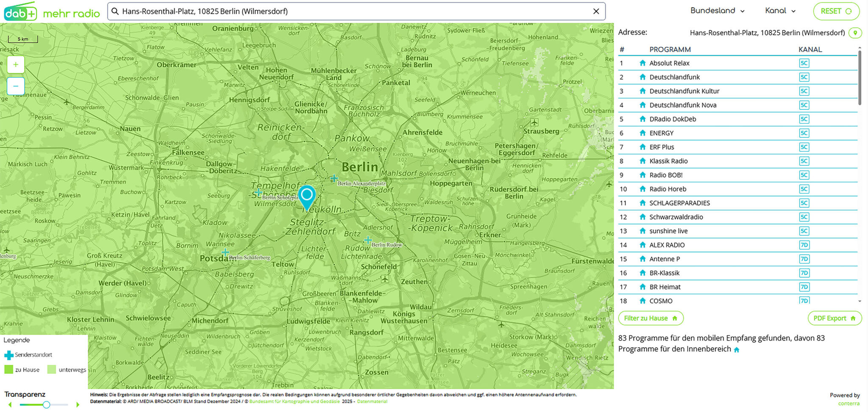Click the Berlin Rudow transmitter cross

368,240
